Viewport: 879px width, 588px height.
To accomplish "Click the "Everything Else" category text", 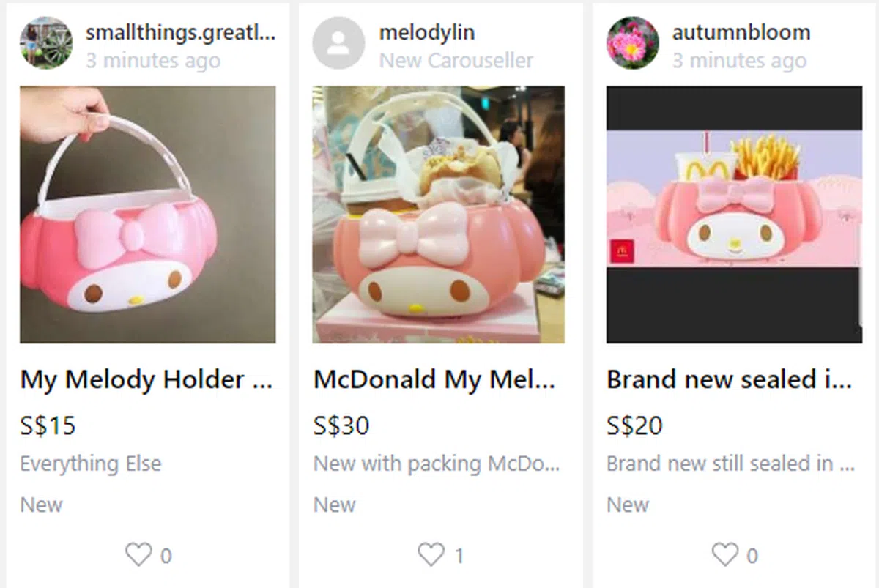I will (x=91, y=464).
